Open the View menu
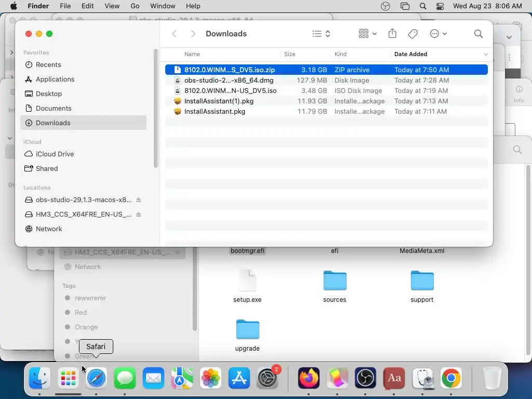The width and height of the screenshot is (532, 399). [112, 6]
